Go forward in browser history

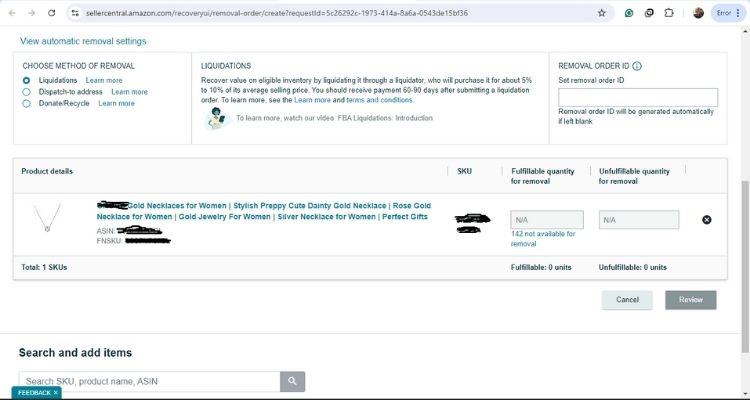32,13
